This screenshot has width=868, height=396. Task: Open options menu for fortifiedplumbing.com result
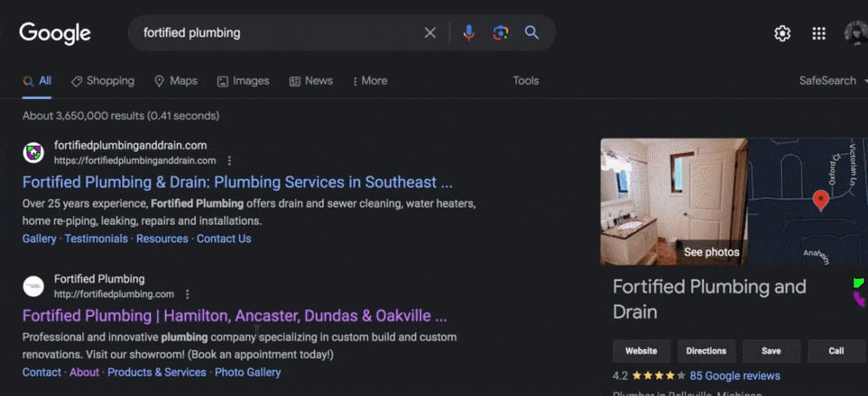tap(187, 294)
